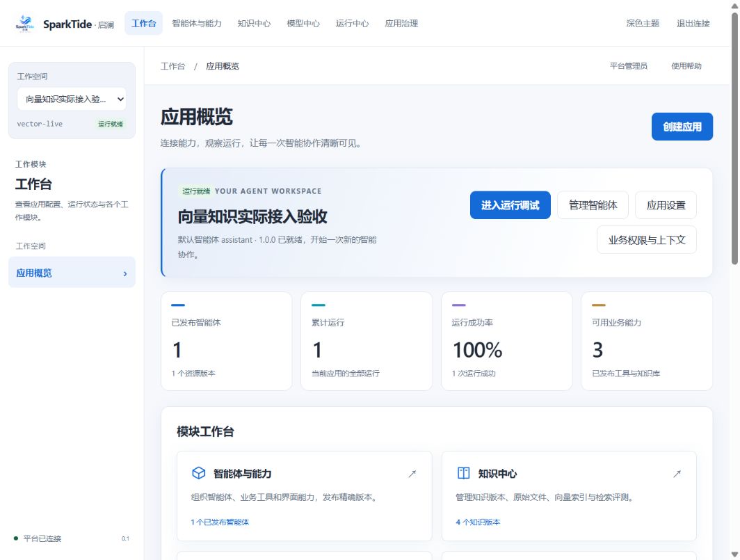The image size is (740, 560).
Task: Click 平台管理员 in the header
Action: [x=628, y=66]
